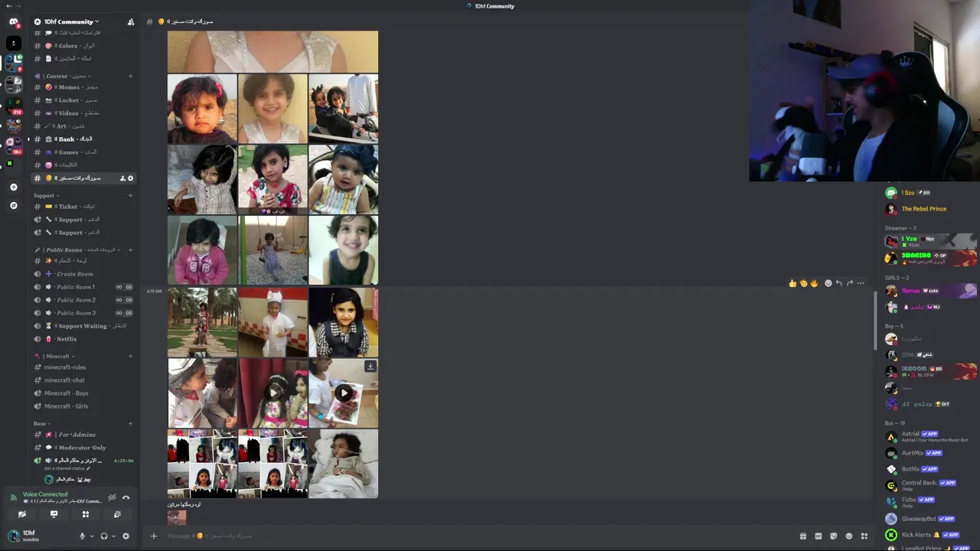The image size is (980, 551).
Task: Open GIF picker in message bar
Action: tap(818, 536)
